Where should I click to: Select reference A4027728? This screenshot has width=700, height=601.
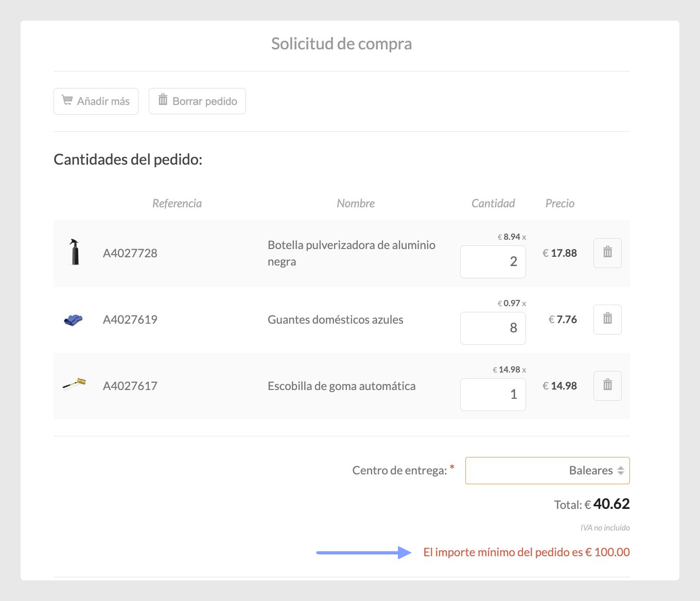pos(130,253)
